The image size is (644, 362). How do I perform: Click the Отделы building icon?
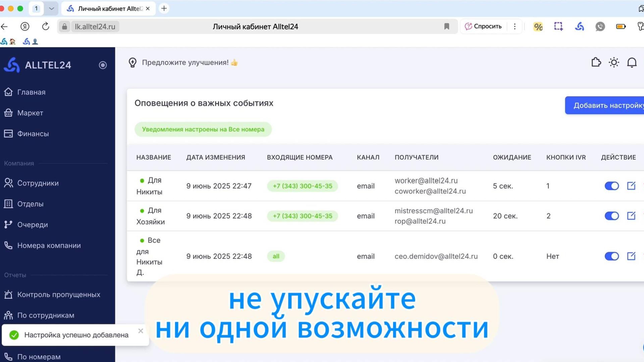(8, 204)
